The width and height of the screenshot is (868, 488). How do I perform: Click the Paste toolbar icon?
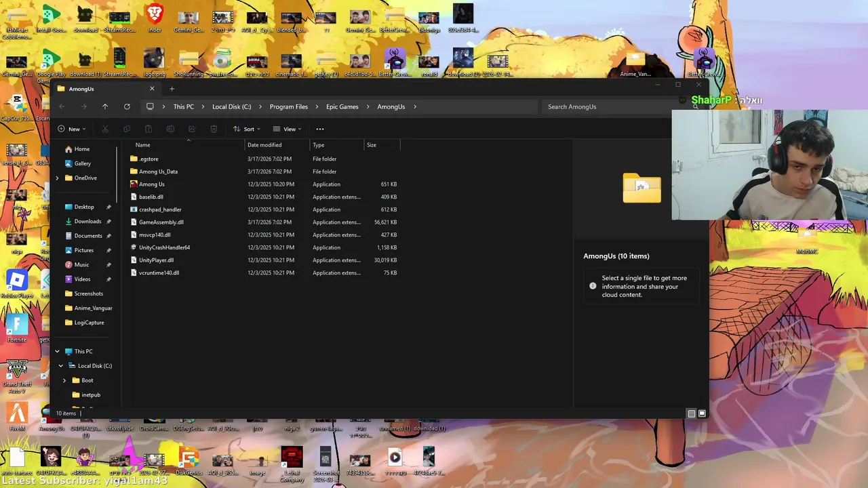click(x=149, y=129)
